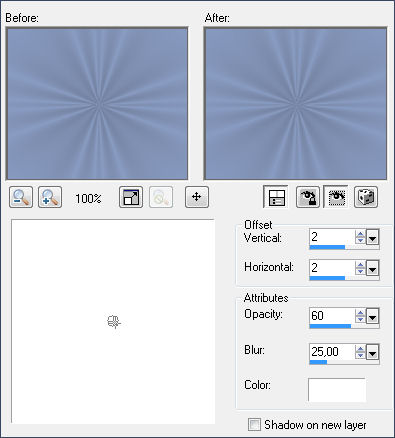Click the proof eye icon button
Viewport: 395px width, 438px height.
click(336, 197)
